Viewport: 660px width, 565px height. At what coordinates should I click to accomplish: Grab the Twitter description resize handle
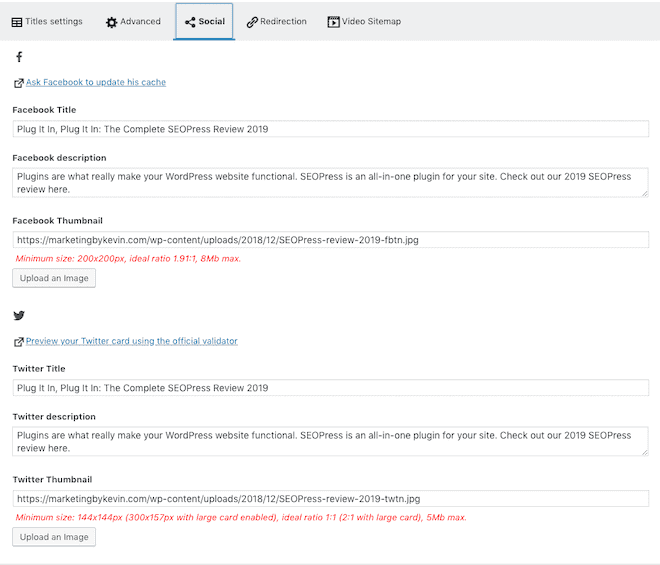(x=645, y=453)
